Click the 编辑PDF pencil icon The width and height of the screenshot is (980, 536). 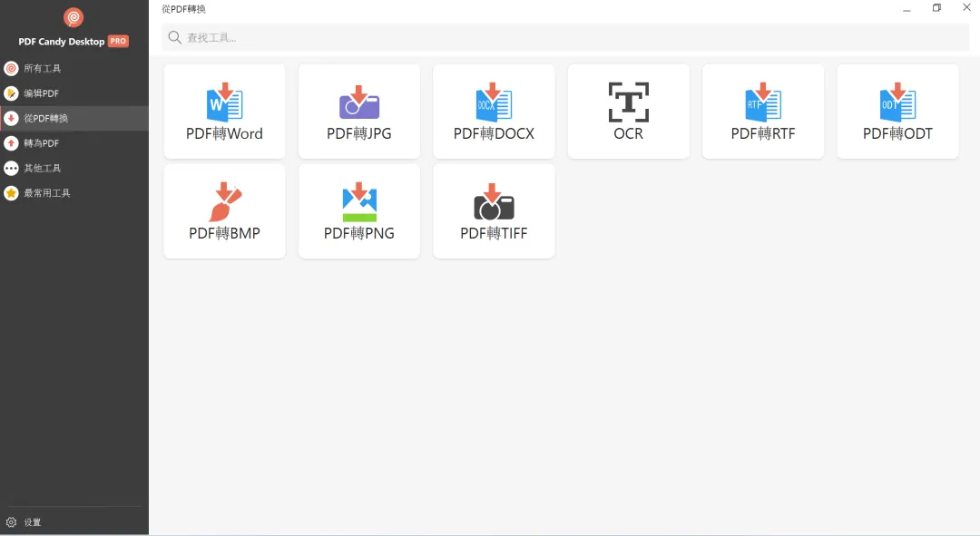click(x=11, y=93)
